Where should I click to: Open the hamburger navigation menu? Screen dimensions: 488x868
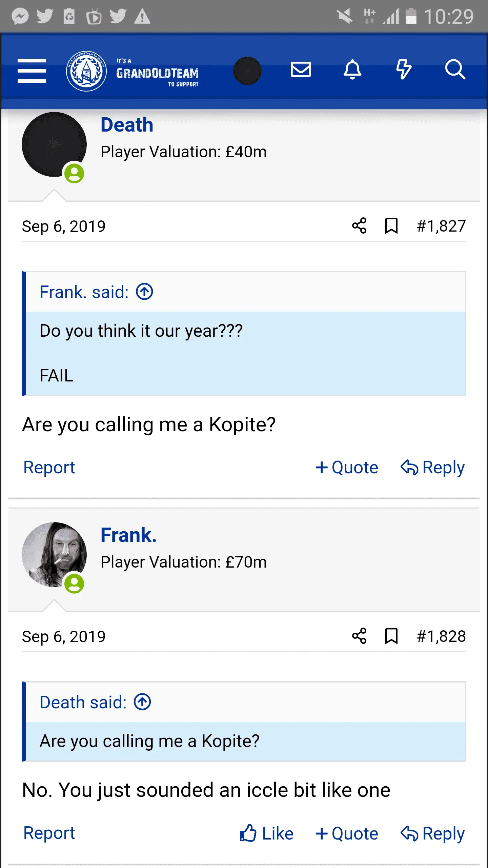coord(32,71)
